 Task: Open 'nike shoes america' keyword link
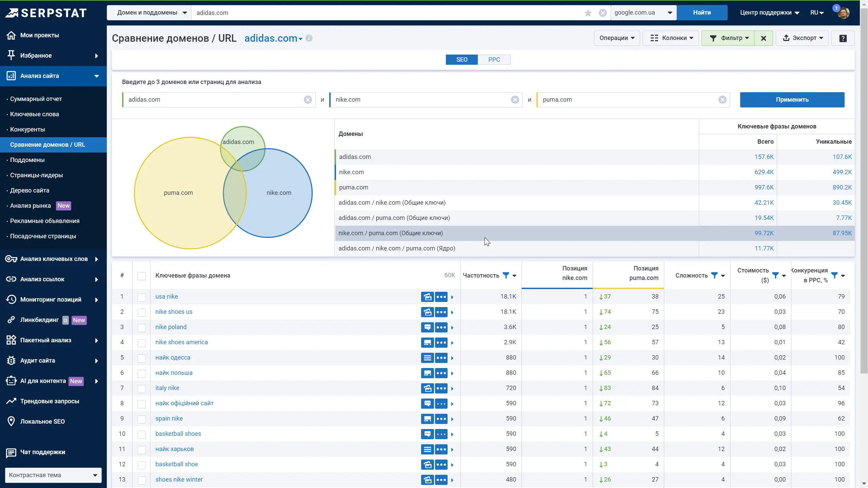click(x=181, y=342)
